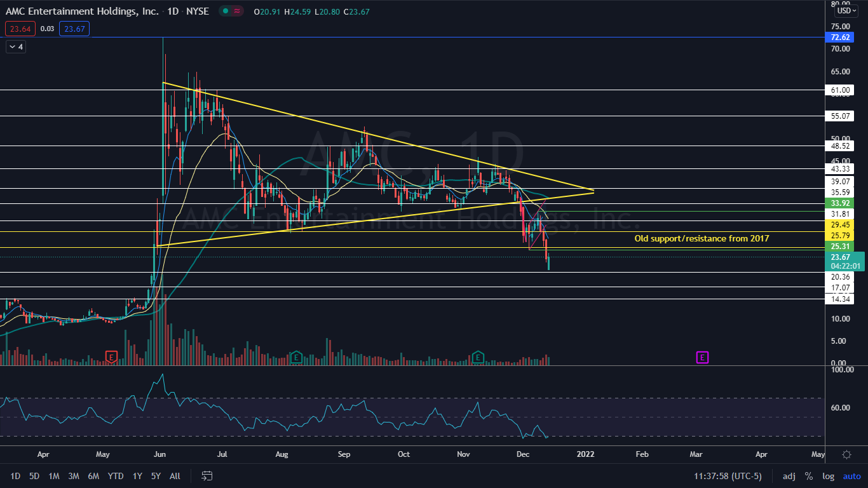This screenshot has height=488, width=868.
Task: Click the 43.33 price axis label
Action: pyautogui.click(x=841, y=168)
